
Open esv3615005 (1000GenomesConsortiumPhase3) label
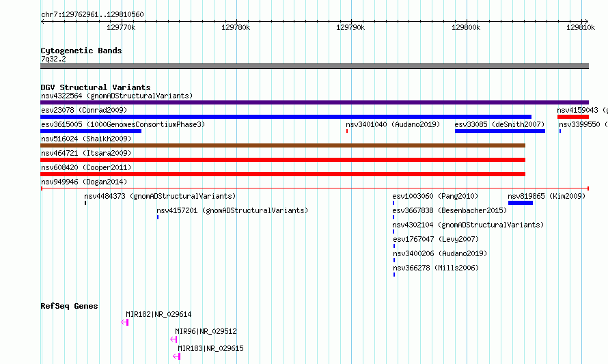click(x=123, y=124)
